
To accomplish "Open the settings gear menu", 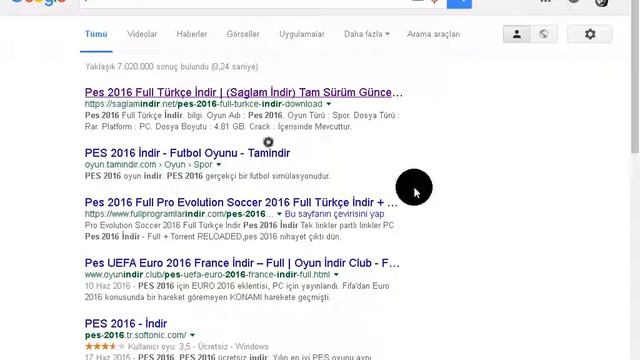I will 590,34.
